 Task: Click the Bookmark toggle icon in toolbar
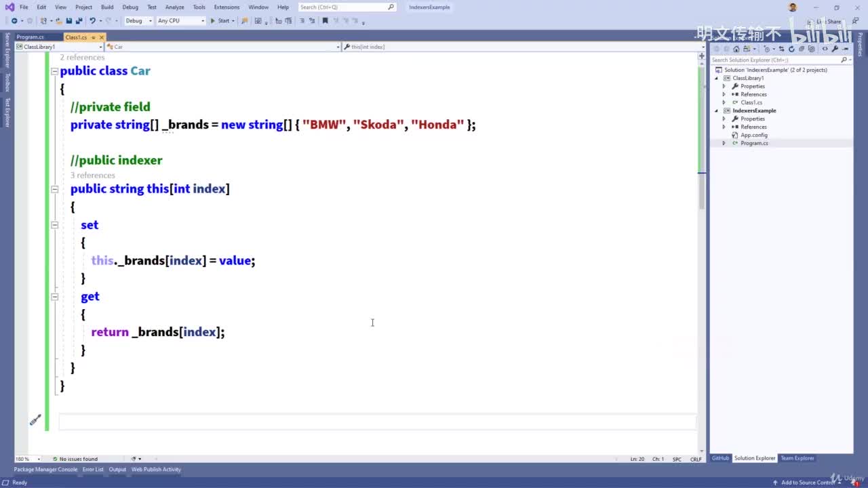point(325,21)
